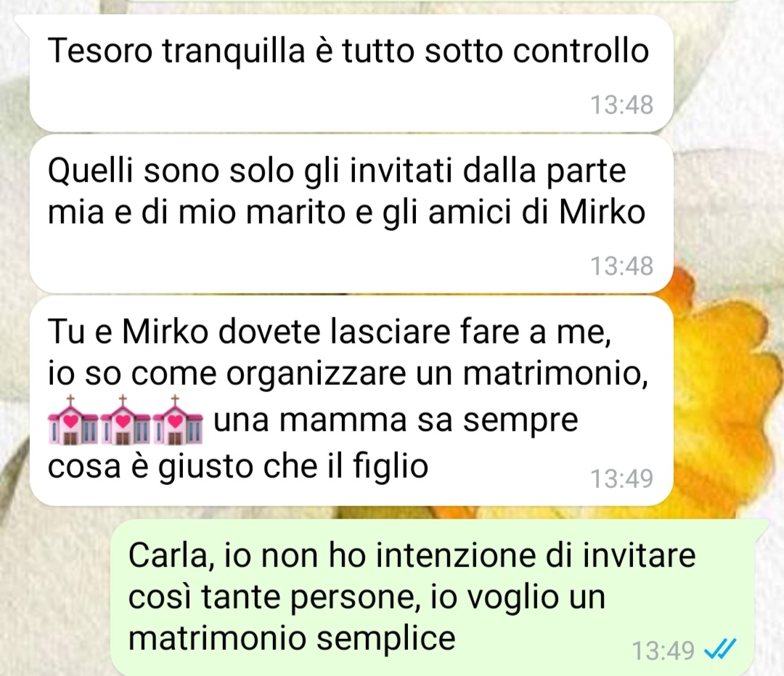
Task: Tap the word 'matrimonio semplice' in sent message
Action: (x=292, y=638)
